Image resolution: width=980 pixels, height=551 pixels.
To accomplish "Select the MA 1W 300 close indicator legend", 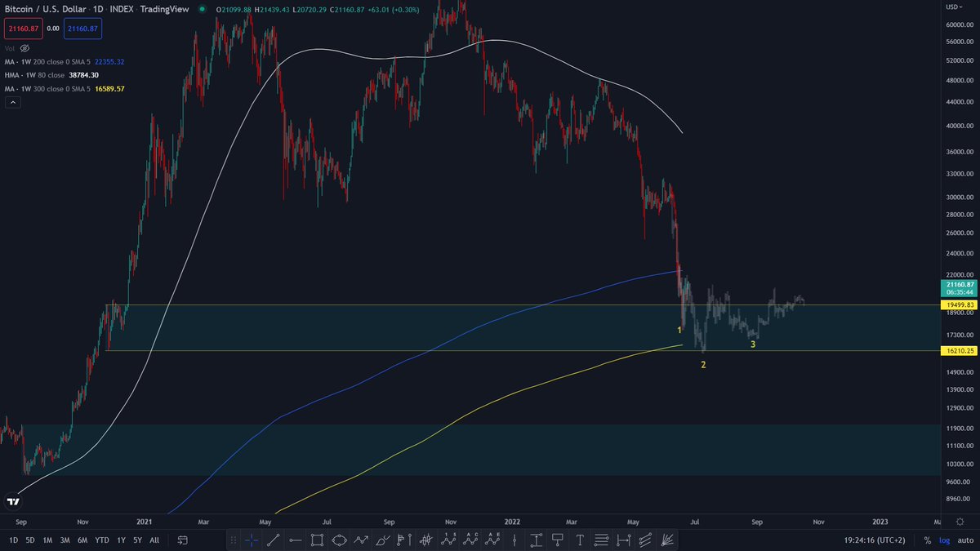I will point(48,88).
